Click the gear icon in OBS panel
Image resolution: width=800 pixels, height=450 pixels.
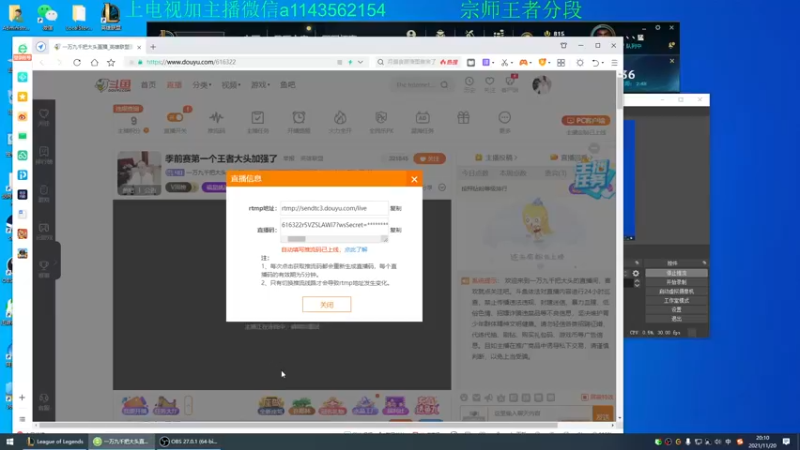636,273
